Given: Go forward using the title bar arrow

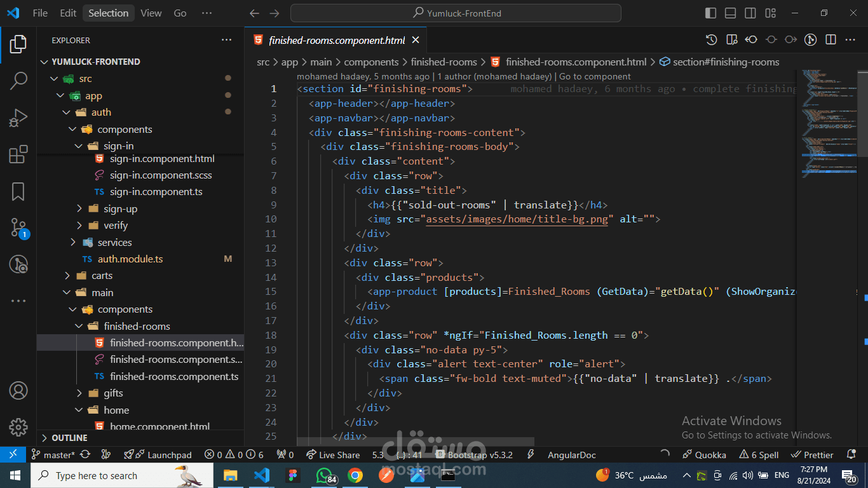Looking at the screenshot, I should pyautogui.click(x=274, y=13).
